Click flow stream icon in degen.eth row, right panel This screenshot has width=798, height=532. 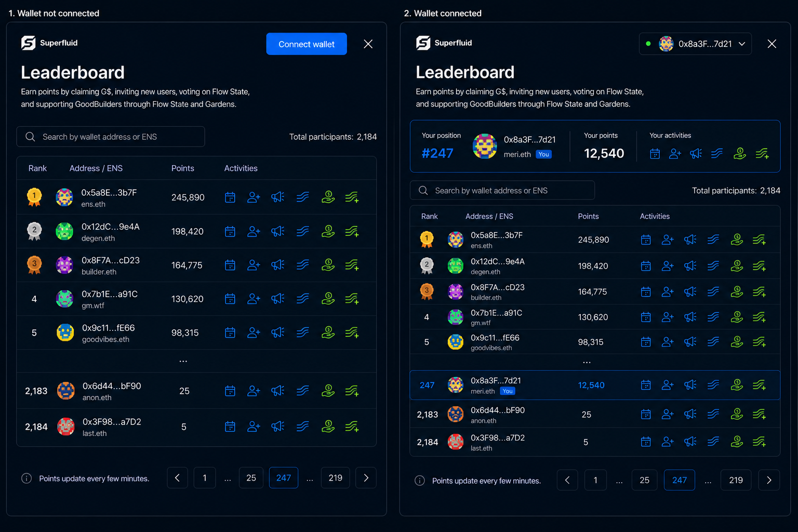tap(713, 265)
